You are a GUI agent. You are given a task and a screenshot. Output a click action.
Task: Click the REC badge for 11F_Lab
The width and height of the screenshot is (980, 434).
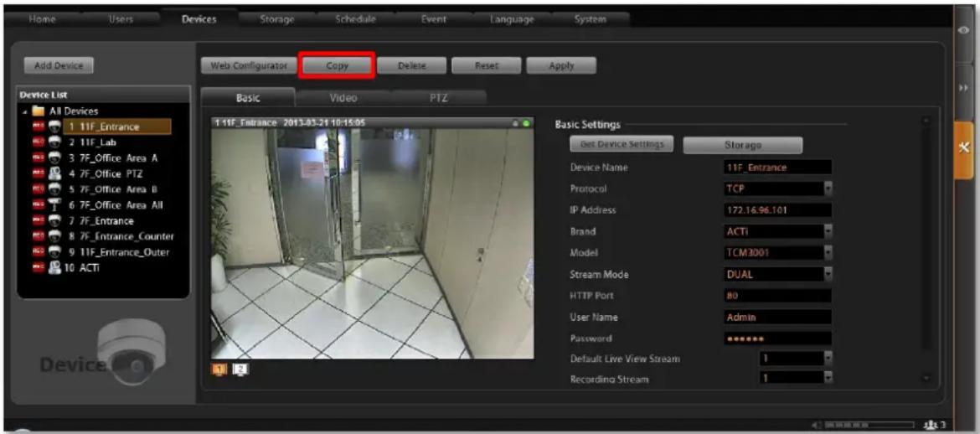37,142
